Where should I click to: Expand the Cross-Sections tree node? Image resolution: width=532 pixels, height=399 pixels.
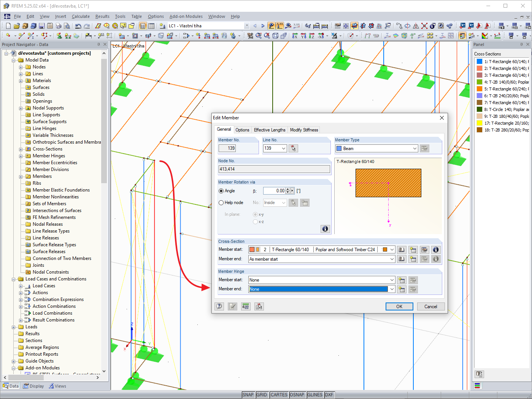(x=21, y=149)
